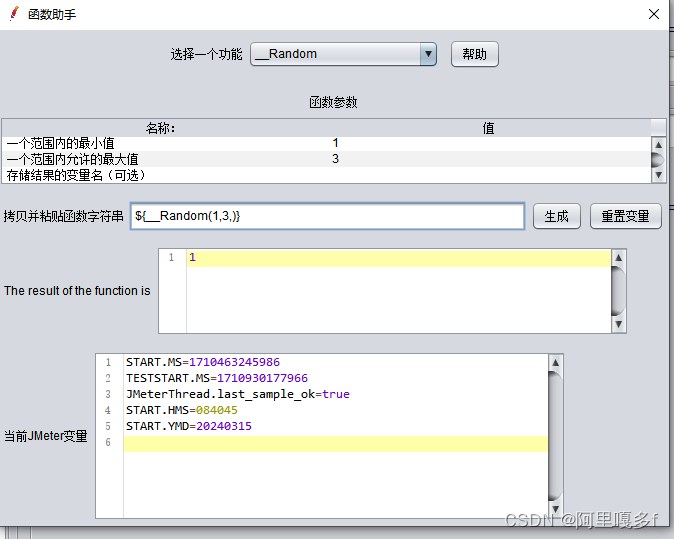Close the 函数助手 dialog window
This screenshot has height=539, width=674.
[654, 14]
